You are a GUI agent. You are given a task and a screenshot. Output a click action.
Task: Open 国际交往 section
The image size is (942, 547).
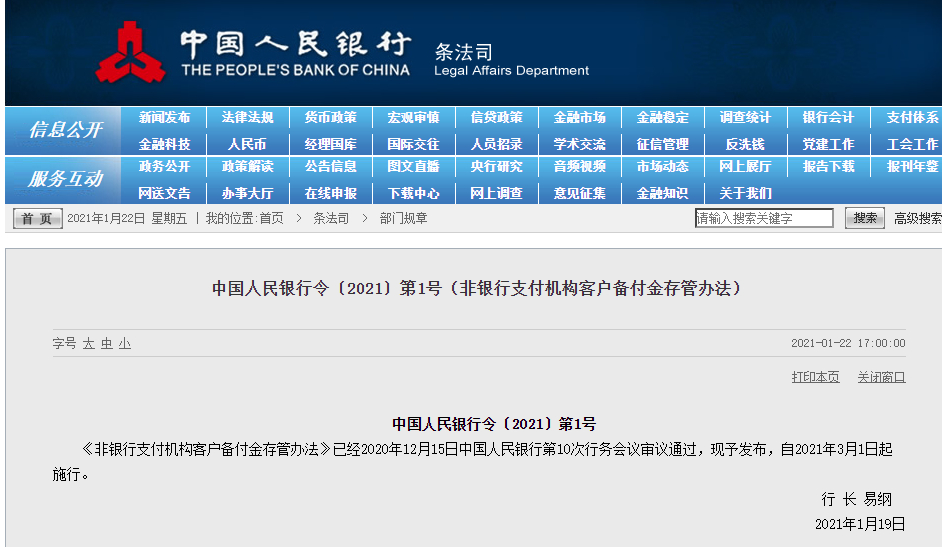tap(413, 144)
